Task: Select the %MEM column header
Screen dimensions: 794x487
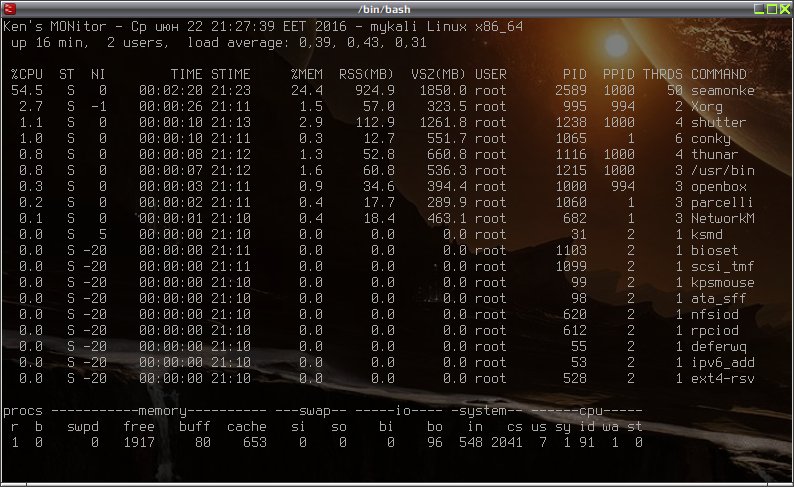Action: click(307, 74)
